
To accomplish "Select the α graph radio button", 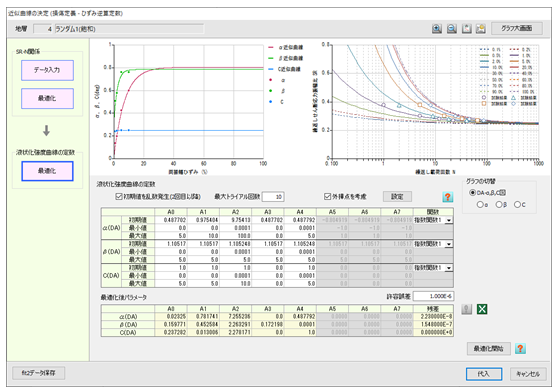I will tap(480, 205).
